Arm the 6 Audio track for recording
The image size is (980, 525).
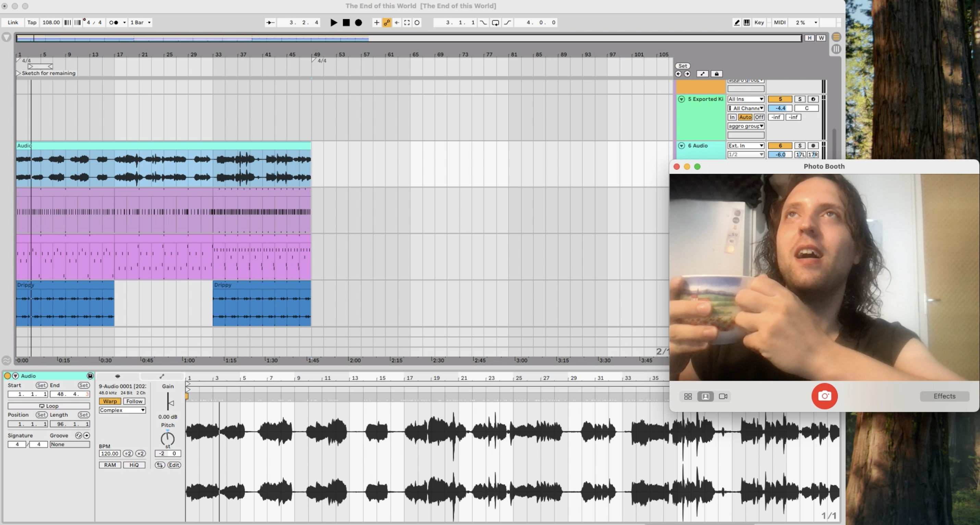[813, 146]
